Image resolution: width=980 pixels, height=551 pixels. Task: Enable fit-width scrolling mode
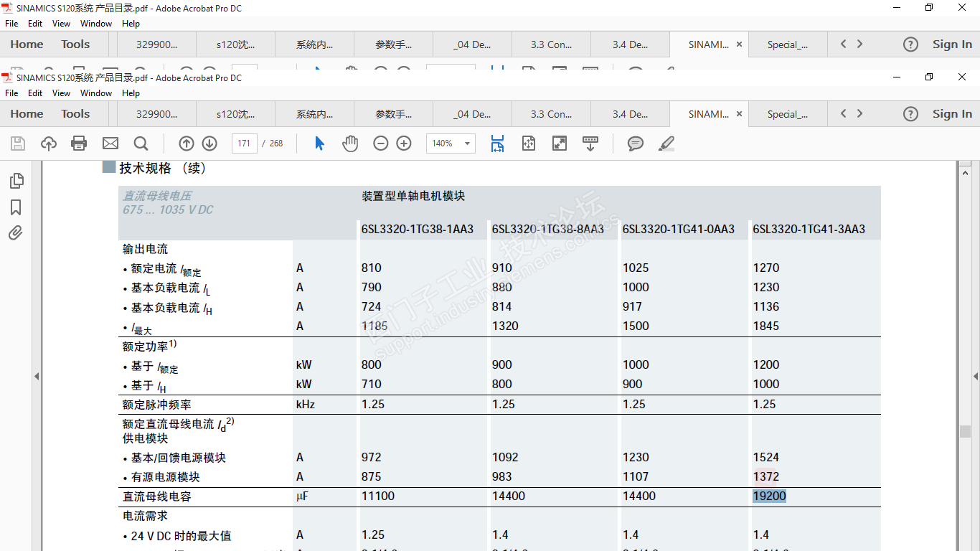click(497, 143)
